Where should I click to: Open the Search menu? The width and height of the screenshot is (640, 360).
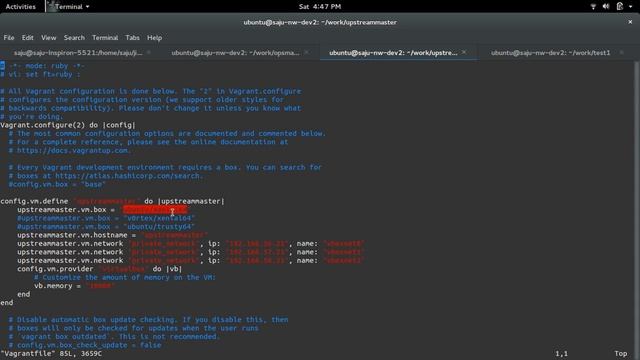pos(74,38)
